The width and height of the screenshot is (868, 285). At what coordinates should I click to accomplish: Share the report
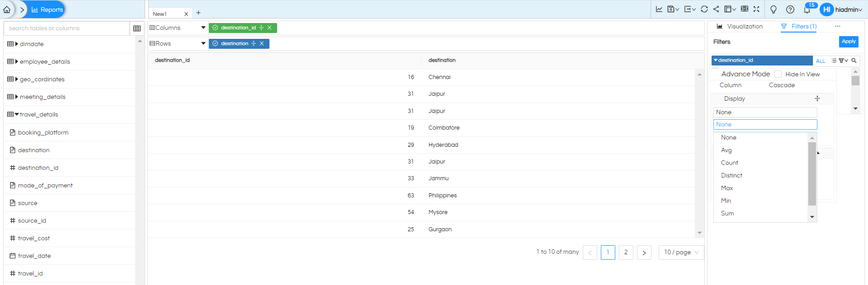tap(716, 9)
